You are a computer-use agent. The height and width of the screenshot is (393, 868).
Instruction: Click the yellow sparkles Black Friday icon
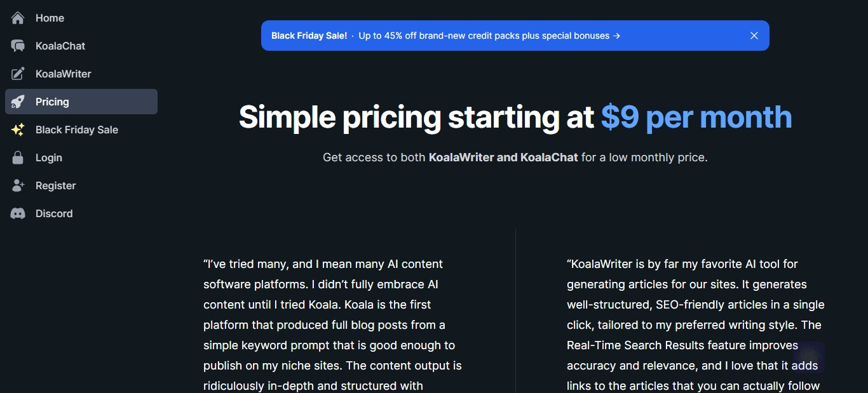pos(18,130)
